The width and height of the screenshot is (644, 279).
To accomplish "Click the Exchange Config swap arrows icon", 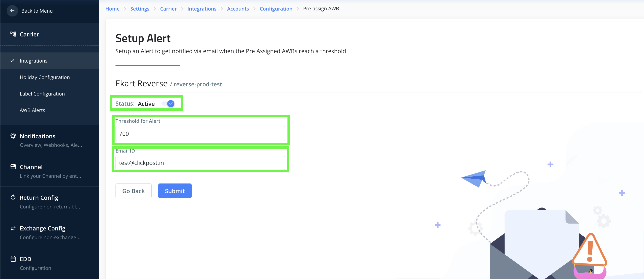I will [13, 228].
